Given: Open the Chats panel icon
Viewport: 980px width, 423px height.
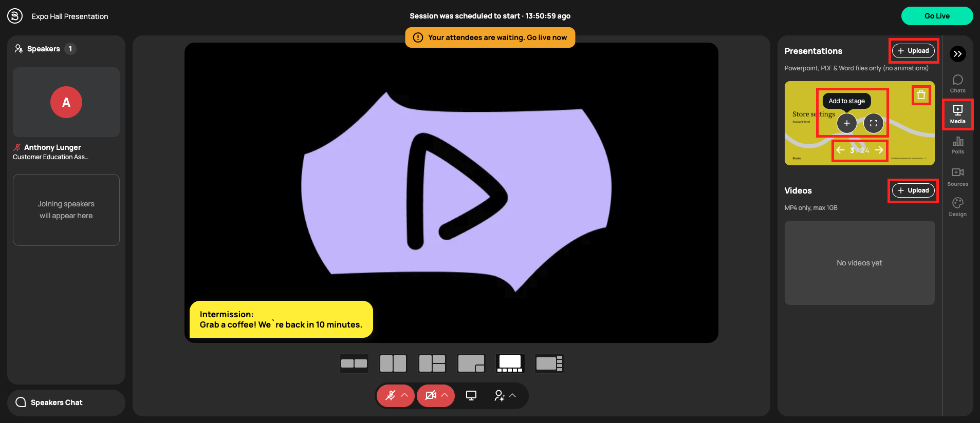Looking at the screenshot, I should [x=957, y=83].
